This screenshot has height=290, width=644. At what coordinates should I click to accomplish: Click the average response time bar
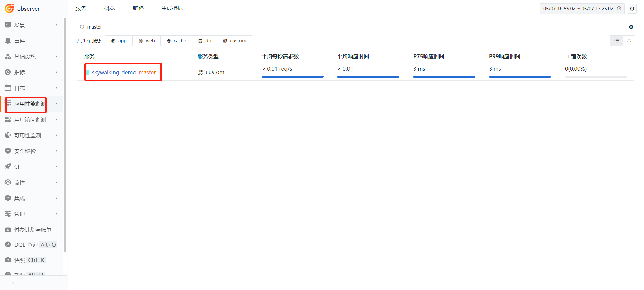[x=368, y=77]
